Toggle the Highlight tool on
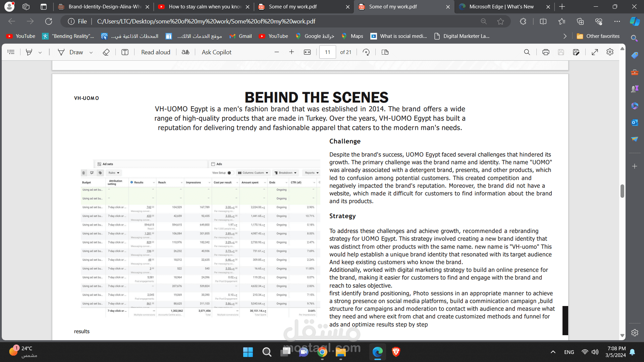 tap(29, 52)
